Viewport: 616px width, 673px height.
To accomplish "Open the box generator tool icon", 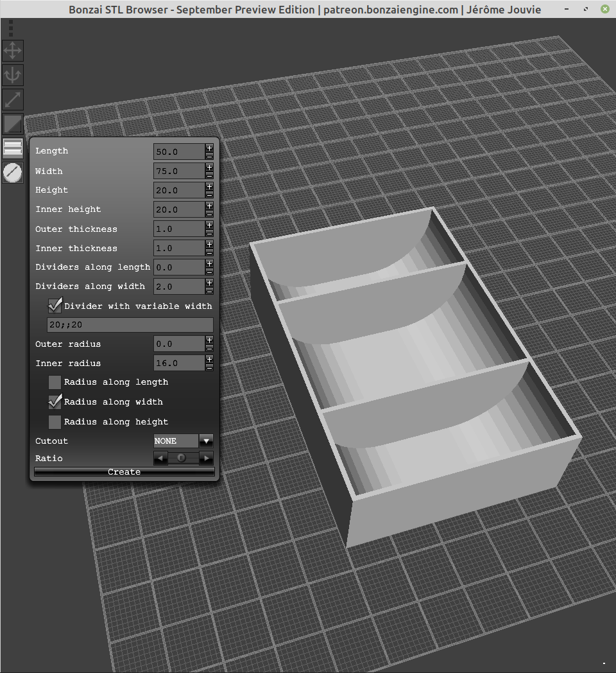I will coord(12,148).
